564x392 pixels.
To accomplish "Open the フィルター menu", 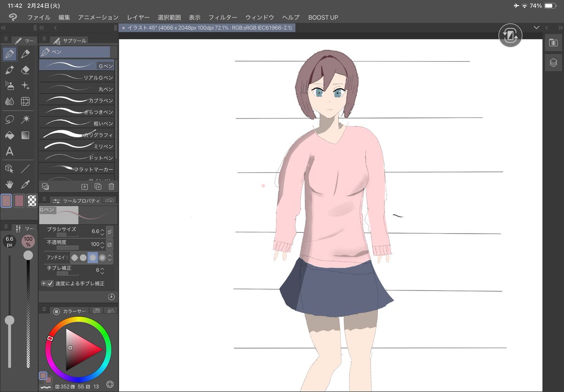I will click(x=223, y=17).
